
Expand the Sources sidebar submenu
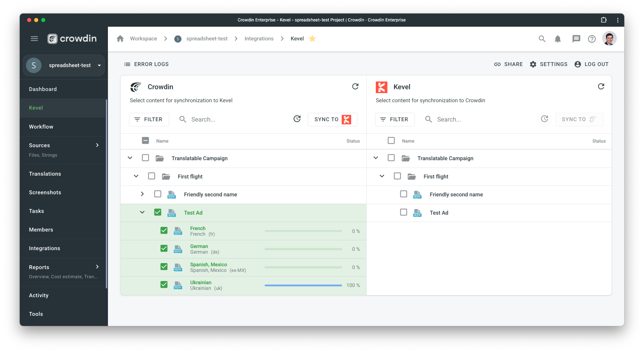click(x=97, y=145)
